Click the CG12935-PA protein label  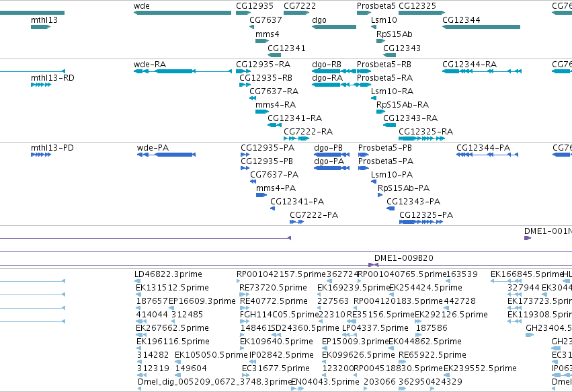pos(268,148)
